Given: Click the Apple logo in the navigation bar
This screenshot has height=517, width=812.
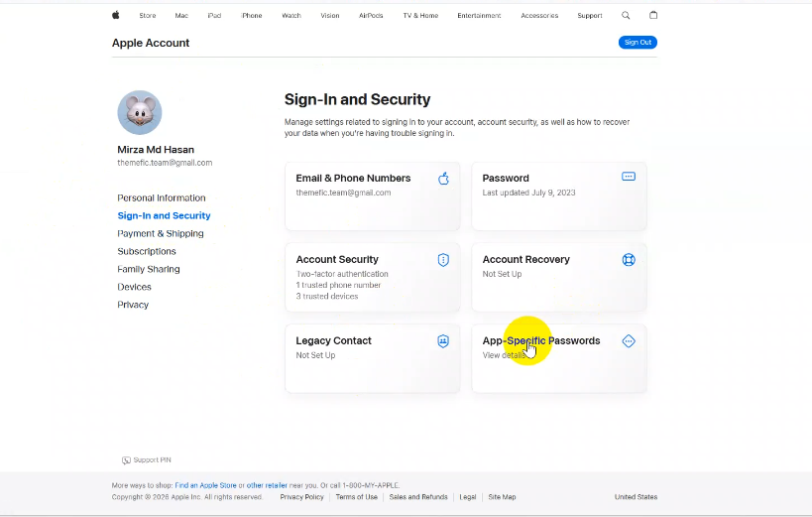Looking at the screenshot, I should pyautogui.click(x=116, y=16).
